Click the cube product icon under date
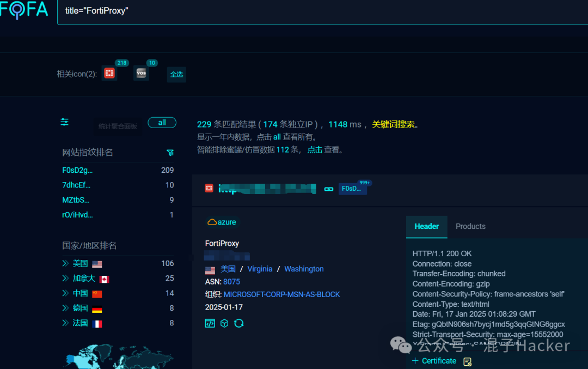 click(224, 323)
